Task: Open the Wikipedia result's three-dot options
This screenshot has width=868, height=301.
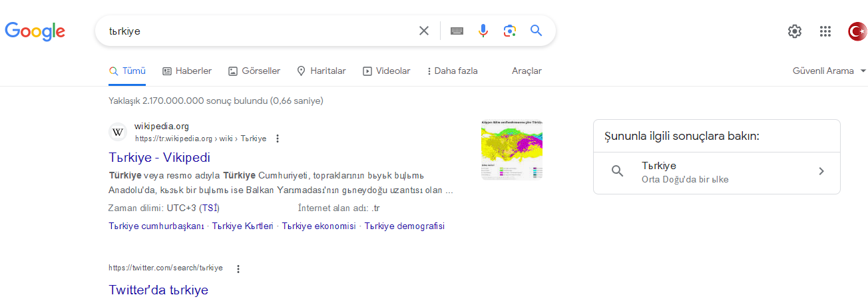Action: coord(278,139)
